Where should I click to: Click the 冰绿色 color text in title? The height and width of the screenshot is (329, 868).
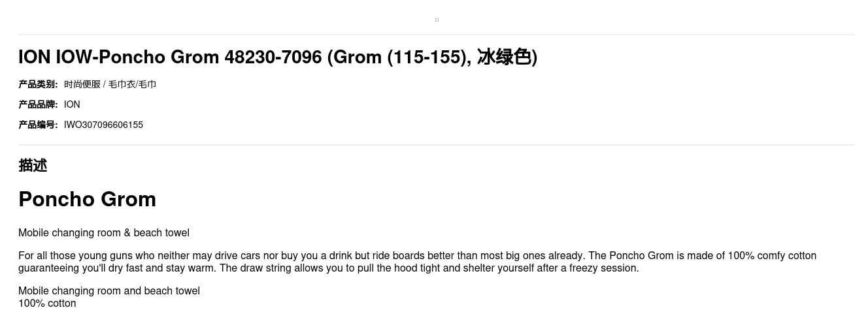pos(504,57)
